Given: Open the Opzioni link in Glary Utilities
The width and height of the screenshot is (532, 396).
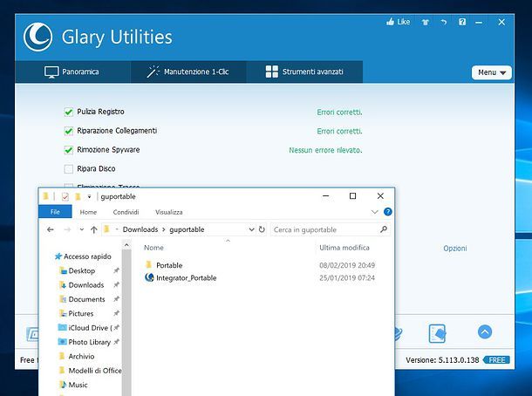Looking at the screenshot, I should point(455,249).
